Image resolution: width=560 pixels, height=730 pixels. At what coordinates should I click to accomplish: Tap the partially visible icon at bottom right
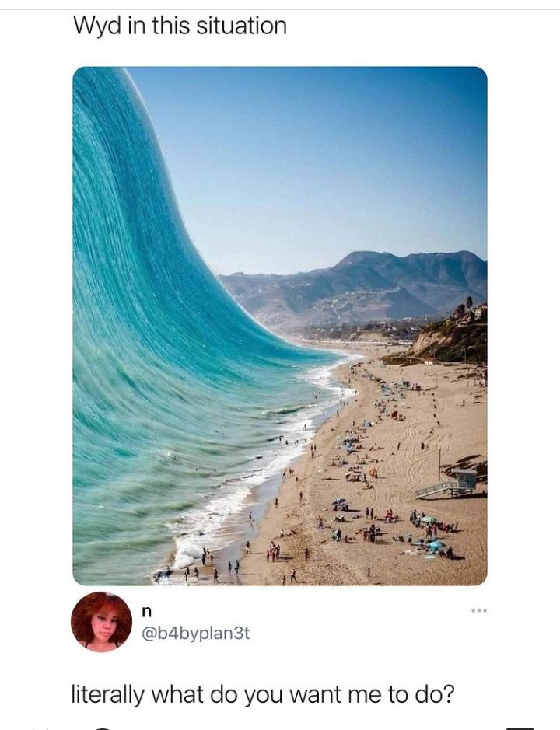tap(520, 727)
